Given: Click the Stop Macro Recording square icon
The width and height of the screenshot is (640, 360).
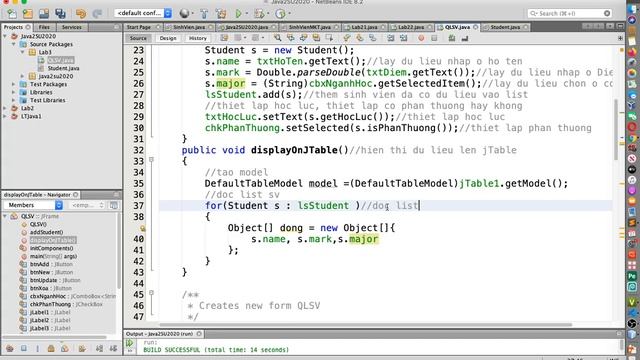Looking at the screenshot, I should click(x=434, y=38).
